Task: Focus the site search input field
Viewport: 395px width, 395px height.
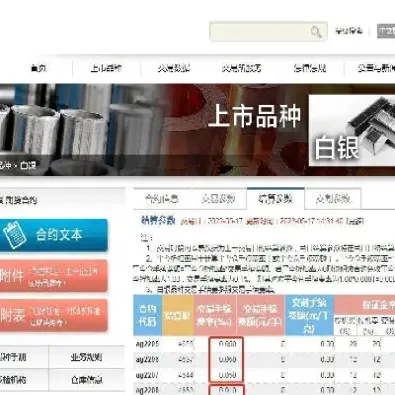Action: tap(268, 32)
